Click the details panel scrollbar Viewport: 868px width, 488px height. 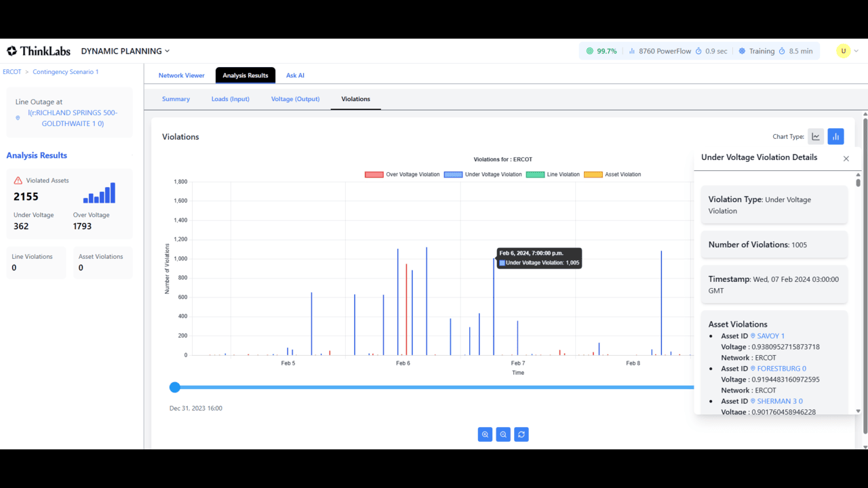pyautogui.click(x=859, y=183)
